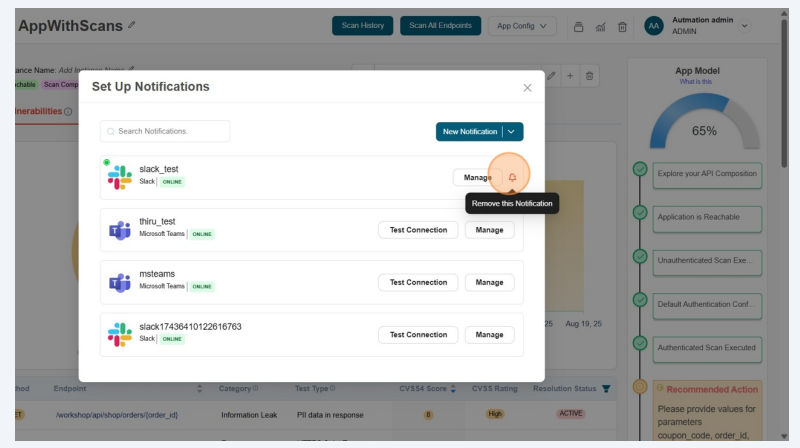Image resolution: width=800 pixels, height=448 pixels.
Task: Expand the Autmation admin user menu
Action: click(744, 26)
